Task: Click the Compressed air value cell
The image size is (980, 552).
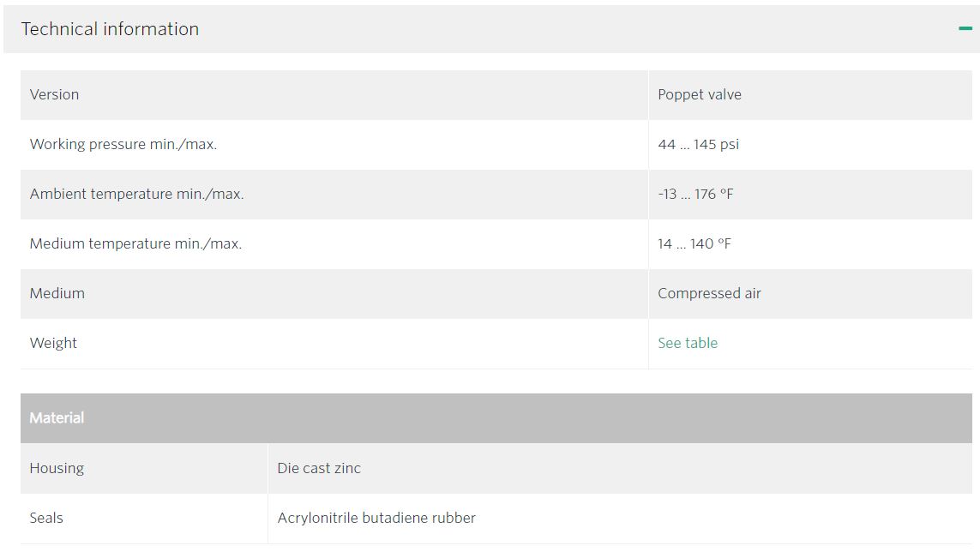Action: point(810,293)
